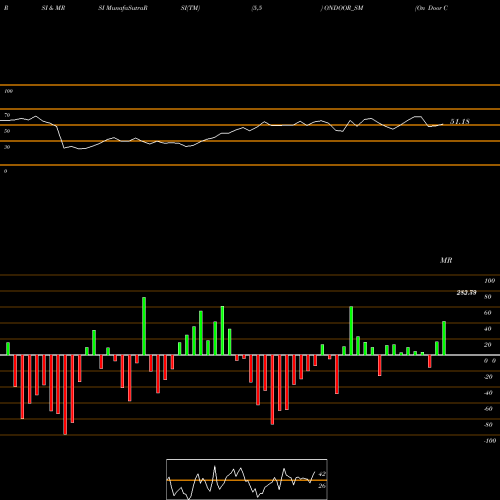This screenshot has width=500, height=500.
Task: Click the RSI axis label 100
Action: pyautogui.click(x=8, y=91)
